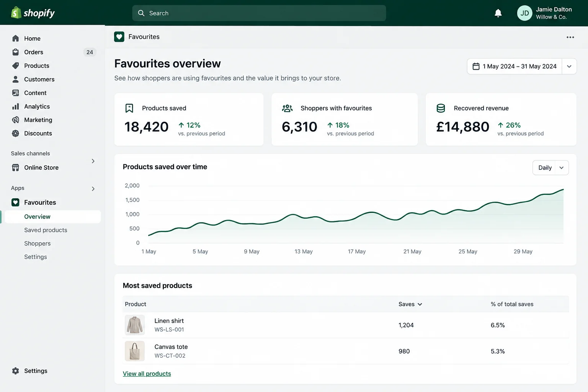Click the Recovered revenue coins icon

(441, 108)
